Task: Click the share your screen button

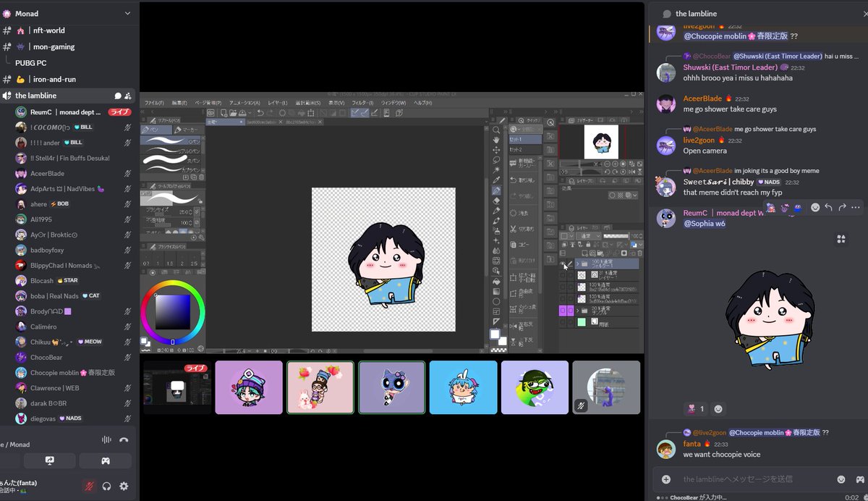Action: click(49, 460)
